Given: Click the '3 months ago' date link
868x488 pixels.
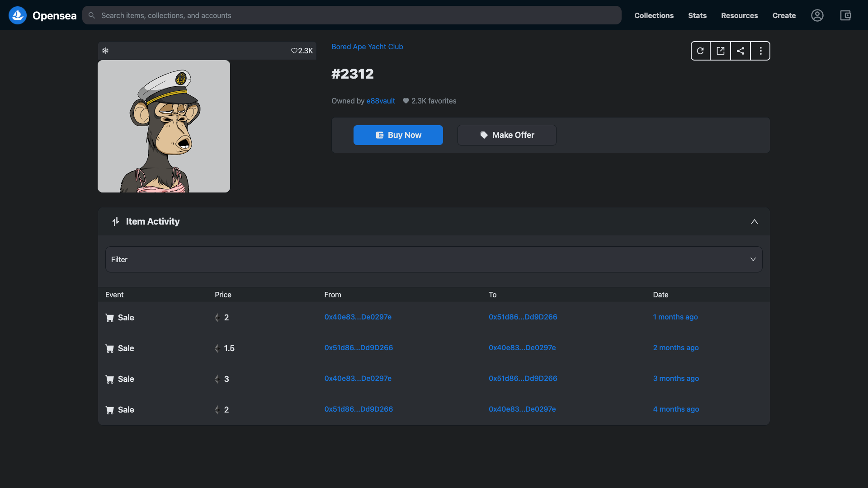Looking at the screenshot, I should [x=676, y=379].
